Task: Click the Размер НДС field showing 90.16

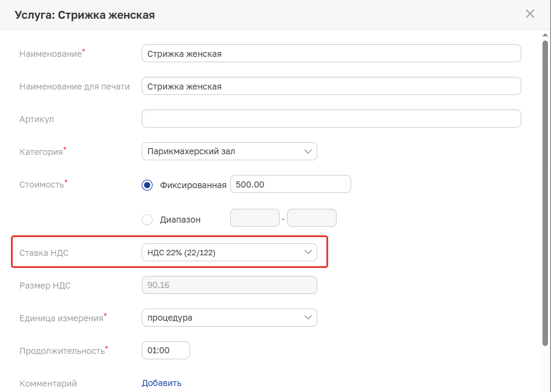Action: 229,286
